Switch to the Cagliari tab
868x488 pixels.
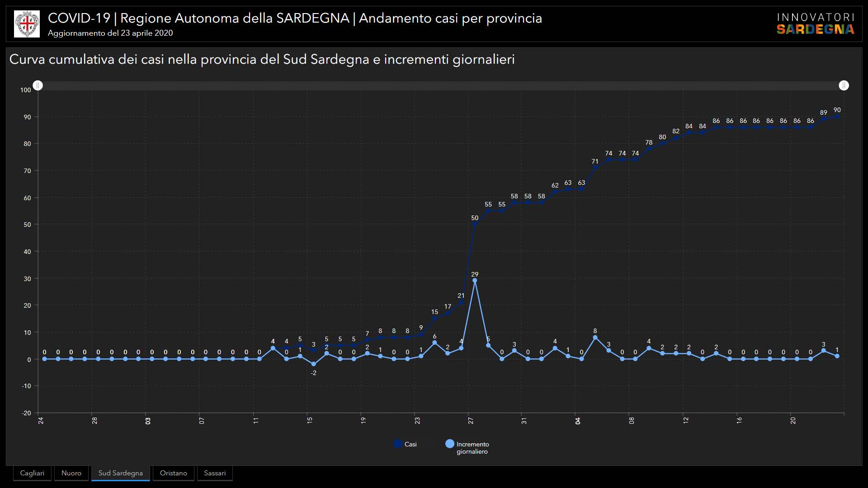32,473
